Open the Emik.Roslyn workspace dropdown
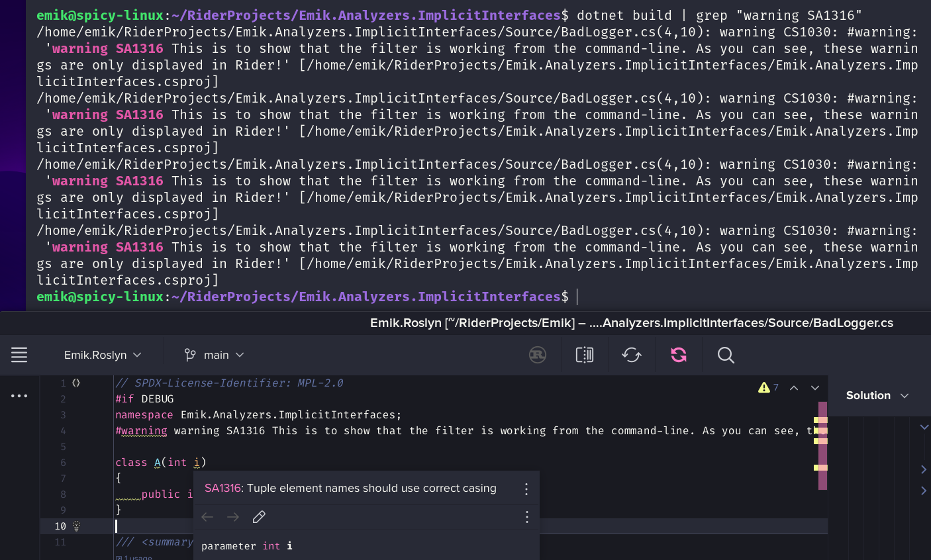Screen dimensions: 931x560 [x=102, y=355]
